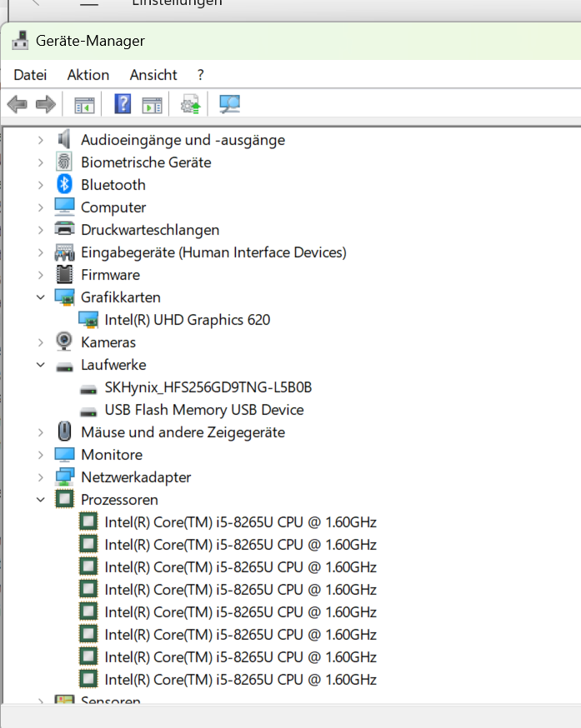Click the USB Flash Memory drive icon

pos(88,411)
